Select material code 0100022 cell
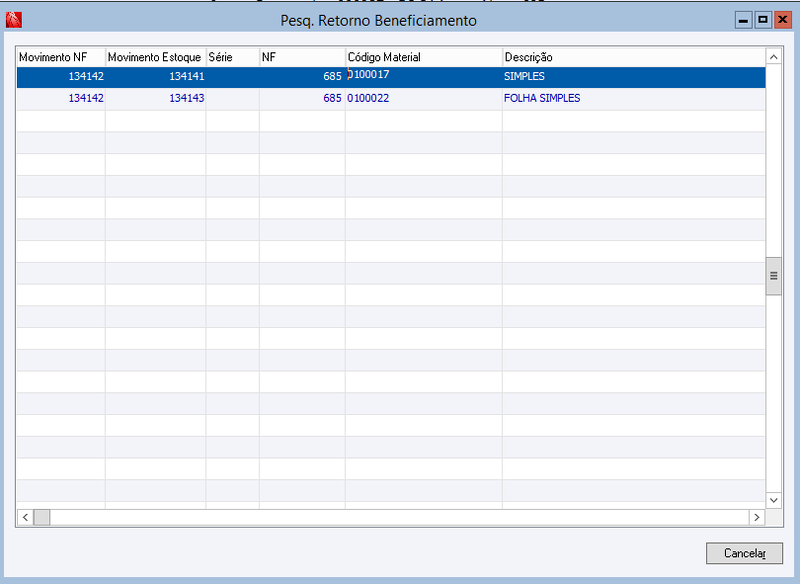800x584 pixels. (424, 98)
